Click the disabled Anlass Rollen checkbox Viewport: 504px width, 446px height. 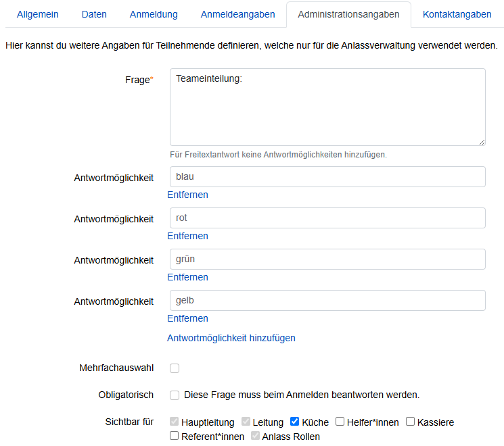[x=255, y=436]
